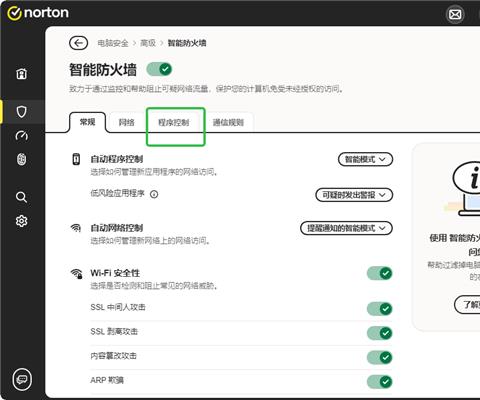
Task: Click the locked Wi-Fi icon beside Wi-Fi 安全性
Action: point(77,274)
